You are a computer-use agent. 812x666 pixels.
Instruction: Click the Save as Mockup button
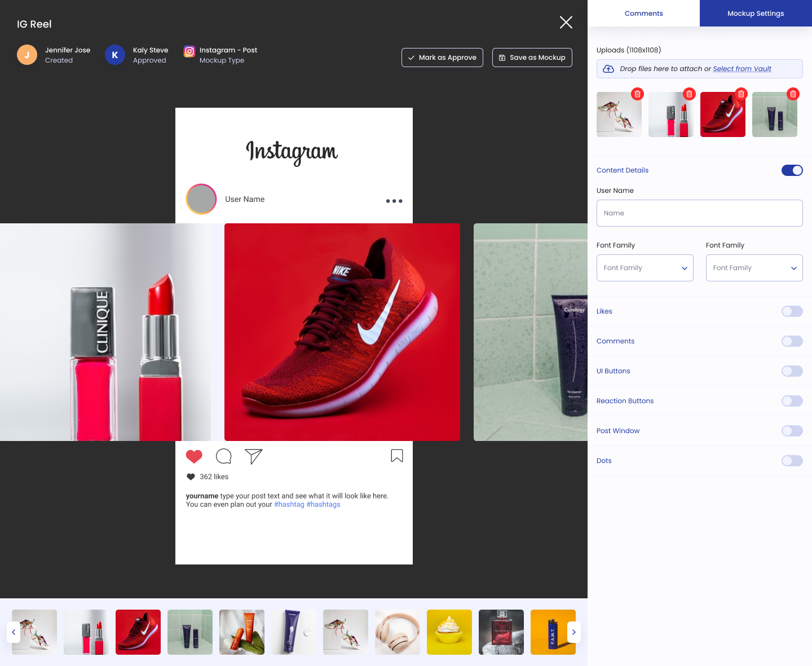(532, 58)
